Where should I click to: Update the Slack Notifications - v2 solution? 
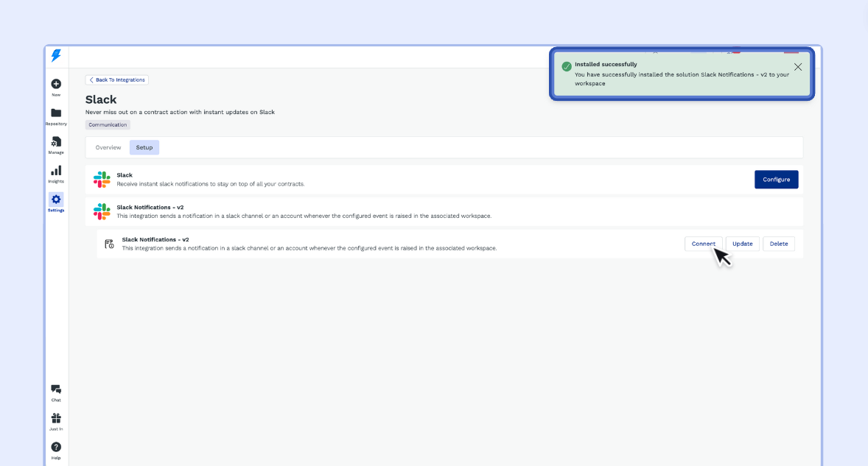(x=742, y=244)
